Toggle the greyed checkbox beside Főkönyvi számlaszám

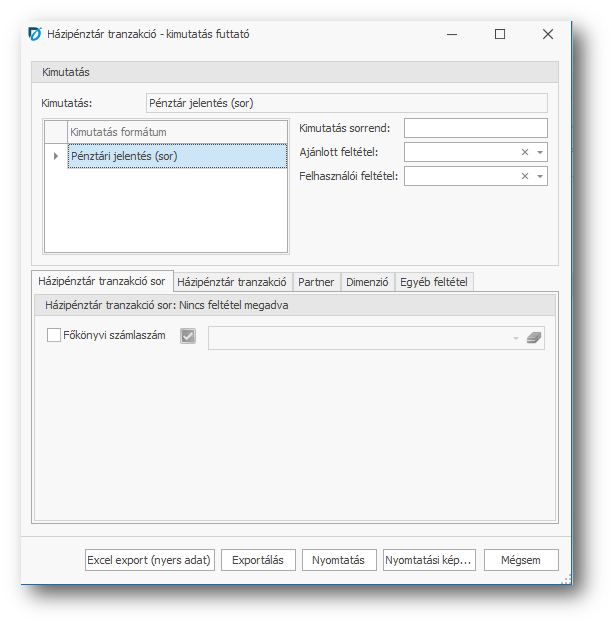188,337
